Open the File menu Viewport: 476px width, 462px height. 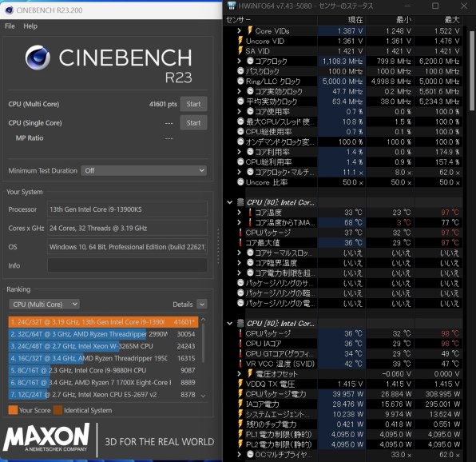[x=10, y=26]
